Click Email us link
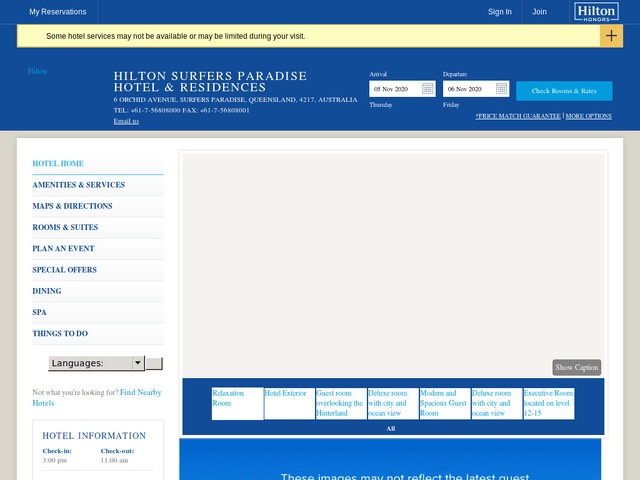This screenshot has width=640, height=480. tap(126, 121)
